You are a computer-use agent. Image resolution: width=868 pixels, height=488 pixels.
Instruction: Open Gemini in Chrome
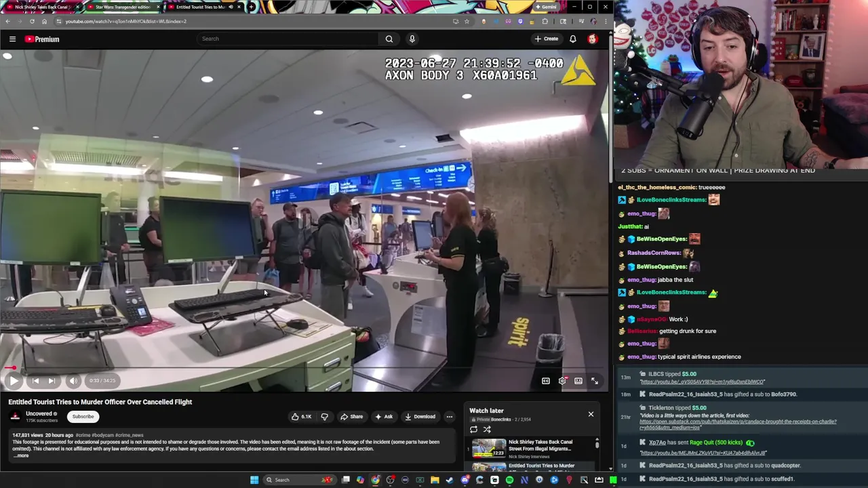tap(545, 7)
